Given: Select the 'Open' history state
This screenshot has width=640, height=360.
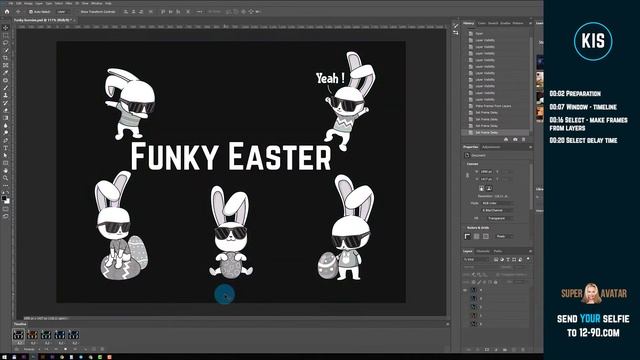Looking at the screenshot, I should point(497,33).
